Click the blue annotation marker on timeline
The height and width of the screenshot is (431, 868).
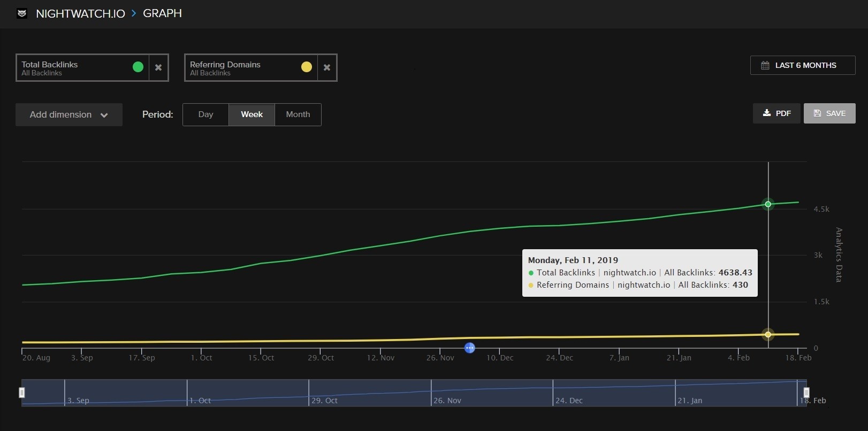(x=470, y=348)
